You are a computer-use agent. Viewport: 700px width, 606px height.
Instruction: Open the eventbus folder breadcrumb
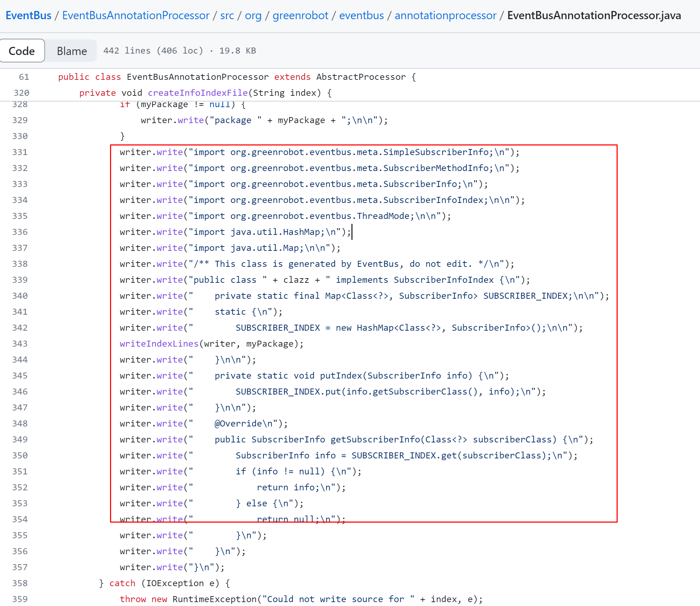pos(361,16)
